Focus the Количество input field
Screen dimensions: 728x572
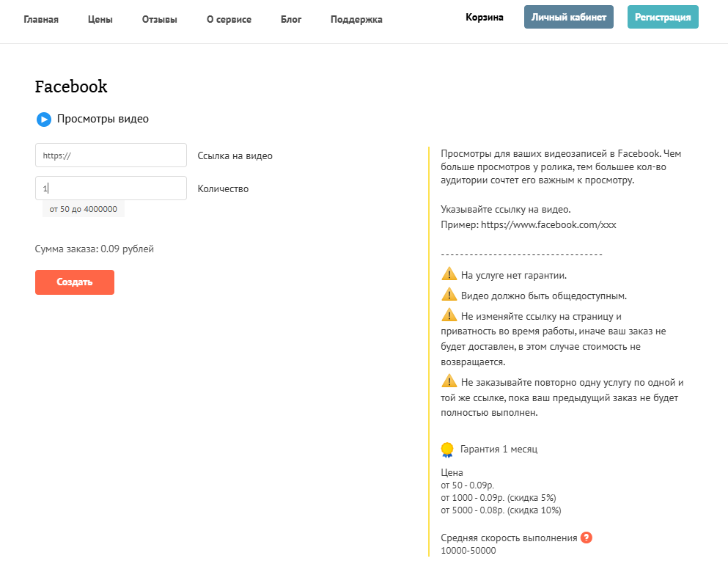(x=111, y=188)
